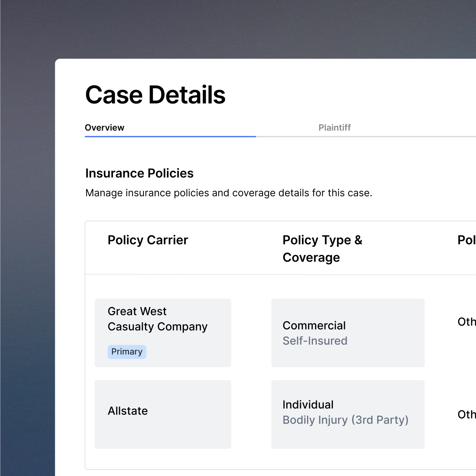
Task: Select the partially visible third column header
Action: (x=466, y=240)
